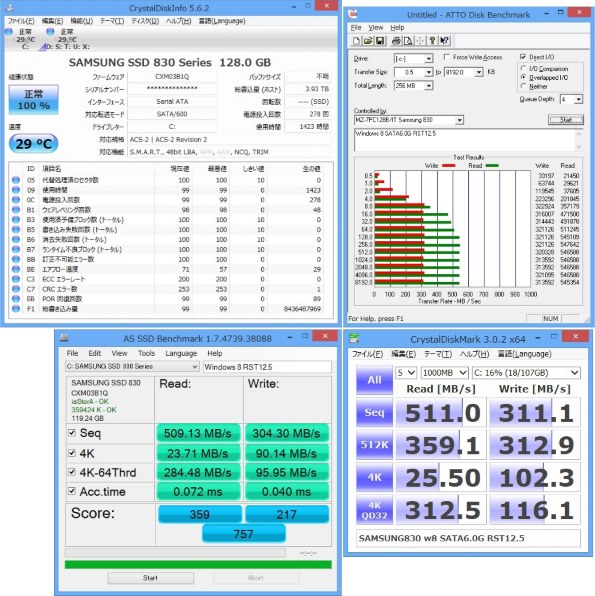The image size is (595, 596).
Task: Click CrystalDiskMark comment field SAMSUNG830
Action: click(x=468, y=538)
